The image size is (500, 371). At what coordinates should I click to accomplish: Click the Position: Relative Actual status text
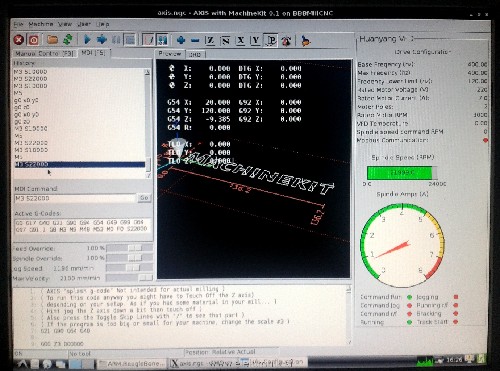pos(220,352)
